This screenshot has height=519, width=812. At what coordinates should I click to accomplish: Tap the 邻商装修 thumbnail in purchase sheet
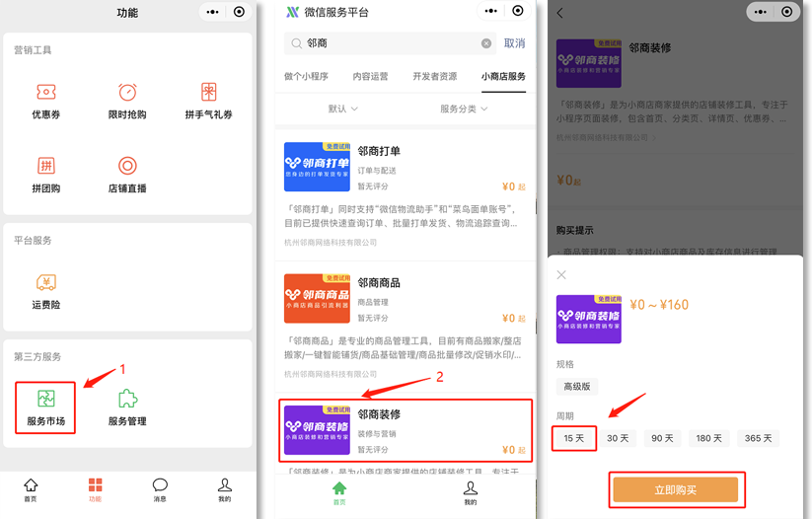[x=589, y=319]
